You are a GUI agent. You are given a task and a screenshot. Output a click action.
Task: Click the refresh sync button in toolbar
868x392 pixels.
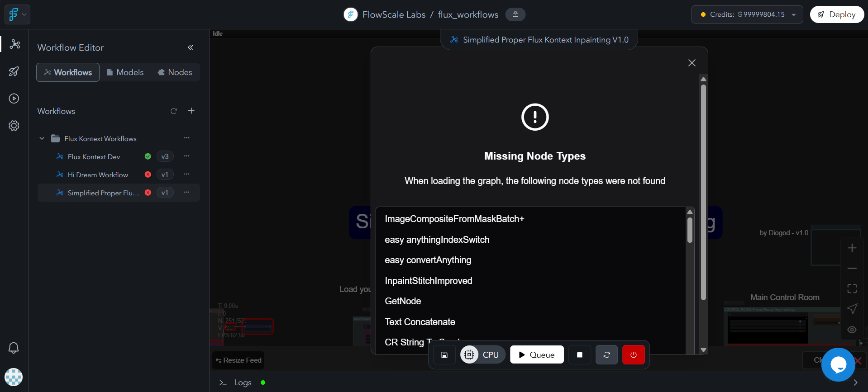607,355
